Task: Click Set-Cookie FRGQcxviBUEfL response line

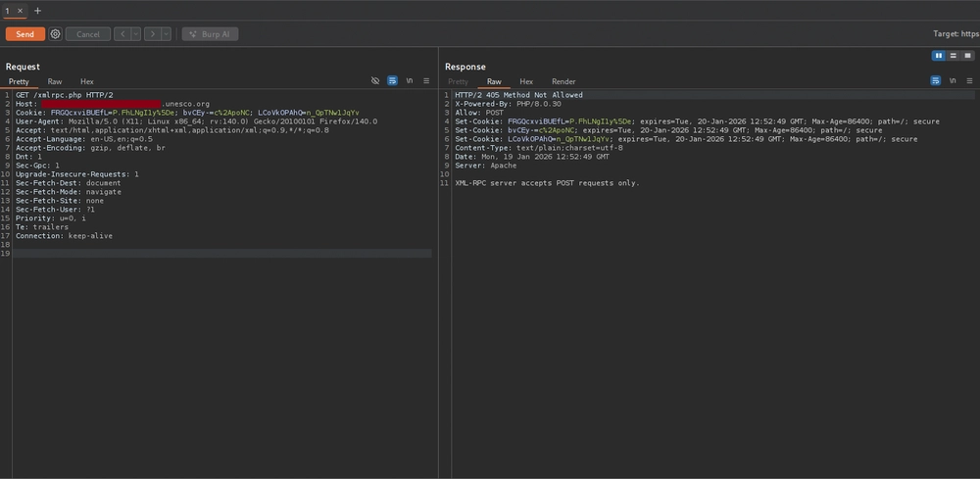Action: (x=697, y=121)
